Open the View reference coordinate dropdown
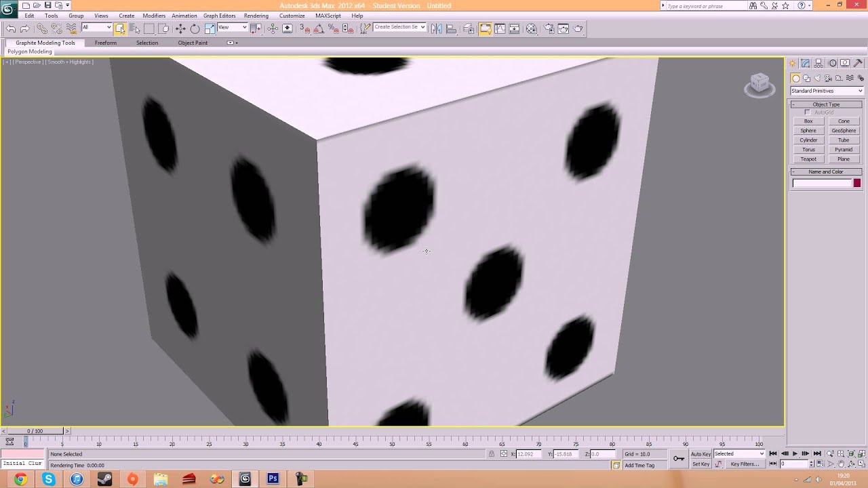The height and width of the screenshot is (488, 868). pos(232,28)
